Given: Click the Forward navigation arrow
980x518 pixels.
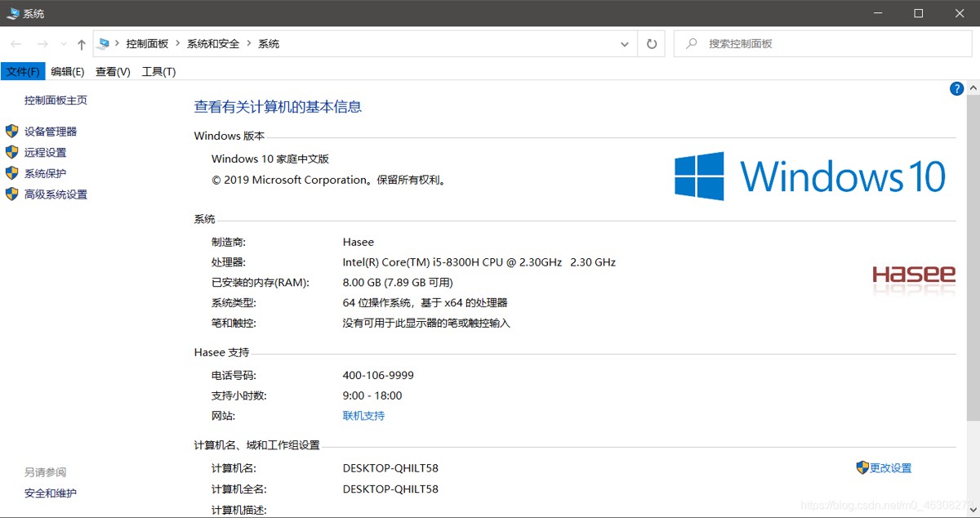Looking at the screenshot, I should [x=42, y=44].
